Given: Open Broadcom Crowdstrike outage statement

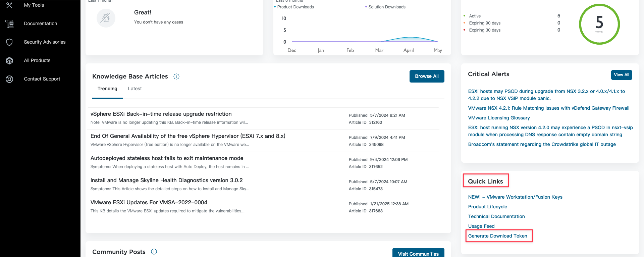Looking at the screenshot, I should 542,144.
